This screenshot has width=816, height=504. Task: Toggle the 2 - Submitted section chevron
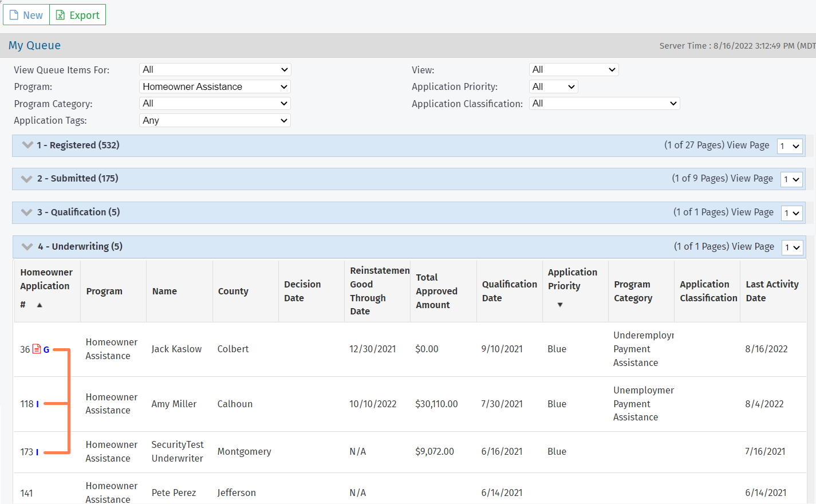tap(26, 179)
